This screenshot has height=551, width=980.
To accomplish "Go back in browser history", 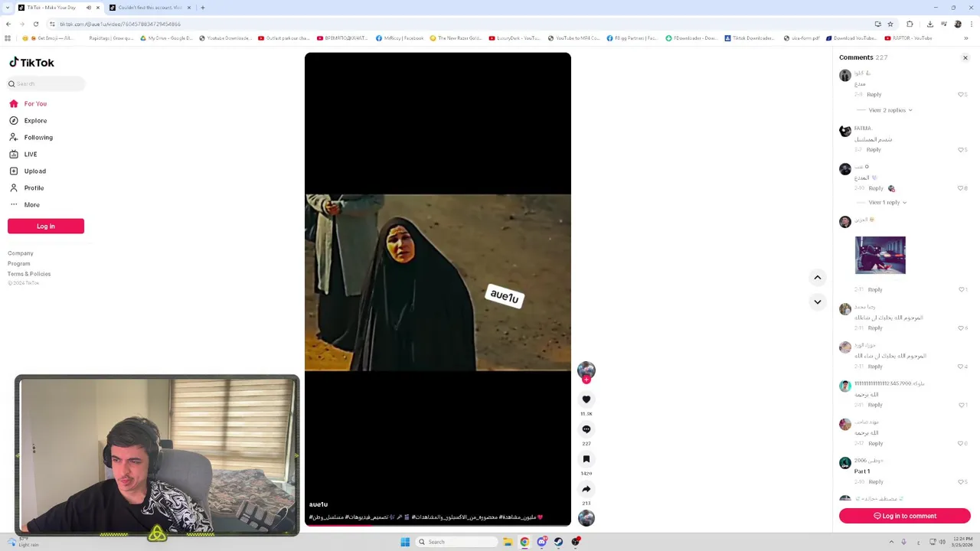I will tap(8, 24).
